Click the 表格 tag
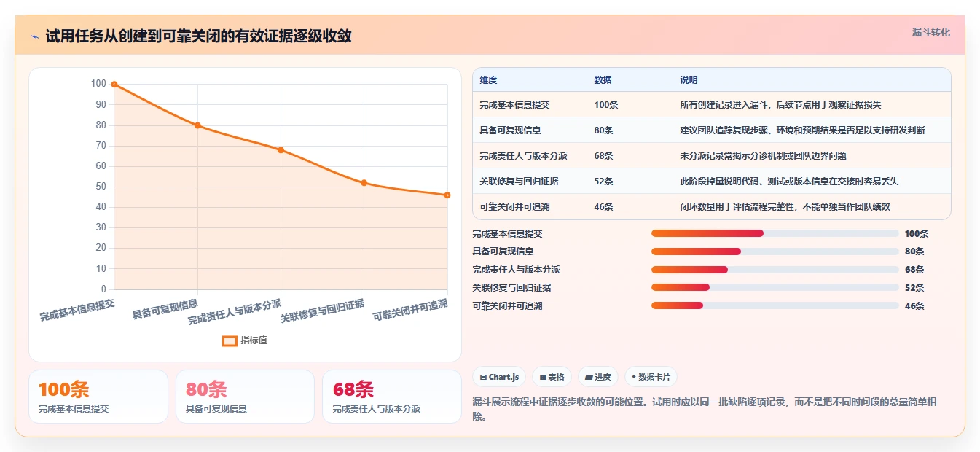The image size is (980, 452). [x=552, y=377]
